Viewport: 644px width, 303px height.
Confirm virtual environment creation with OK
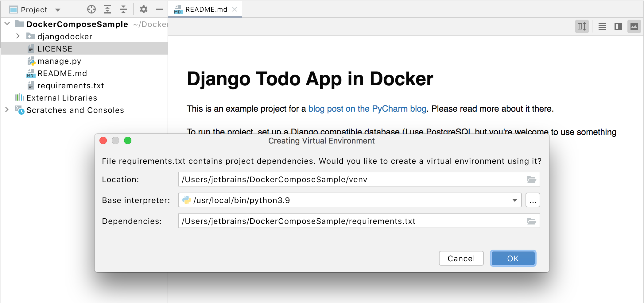(513, 258)
